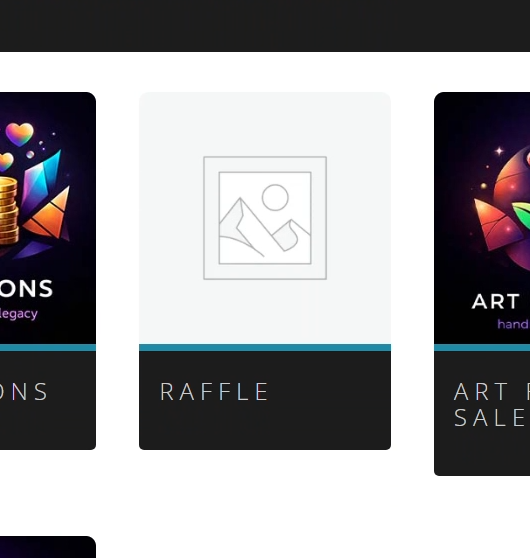
Task: Select the Art Sale card thumbnail image
Action: click(482, 218)
